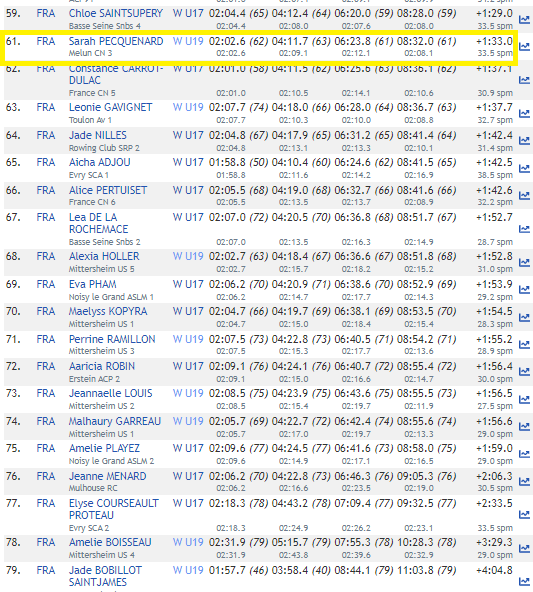The height and width of the screenshot is (592, 533).
Task: Open chart icon for Sarah PECQUENARD row
Action: point(524,47)
